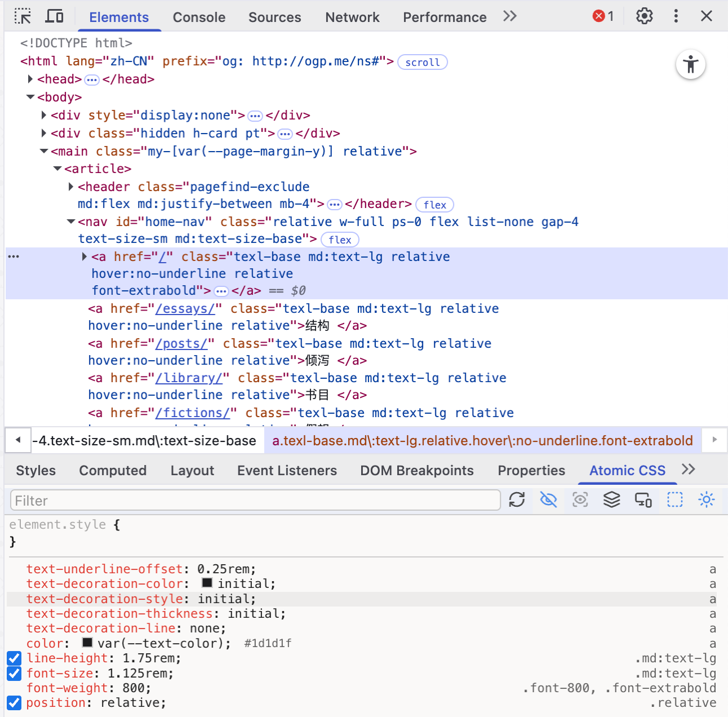728x717 pixels.
Task: Open the DevTools three-dot options menu
Action: coord(676,16)
